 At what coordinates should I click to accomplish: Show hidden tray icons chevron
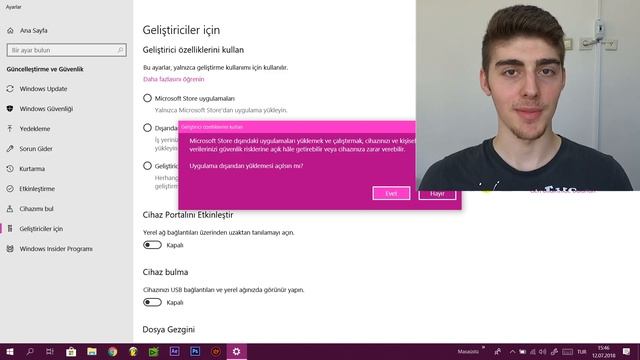[512, 351]
